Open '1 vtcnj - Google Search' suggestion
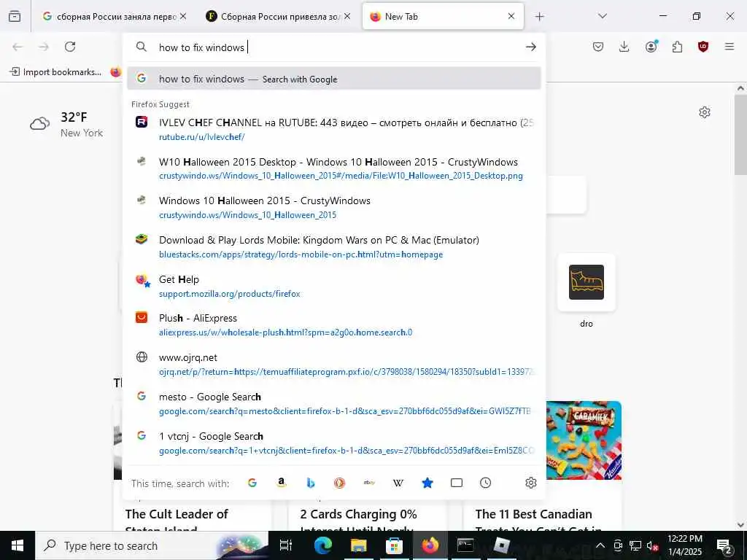 pos(333,443)
